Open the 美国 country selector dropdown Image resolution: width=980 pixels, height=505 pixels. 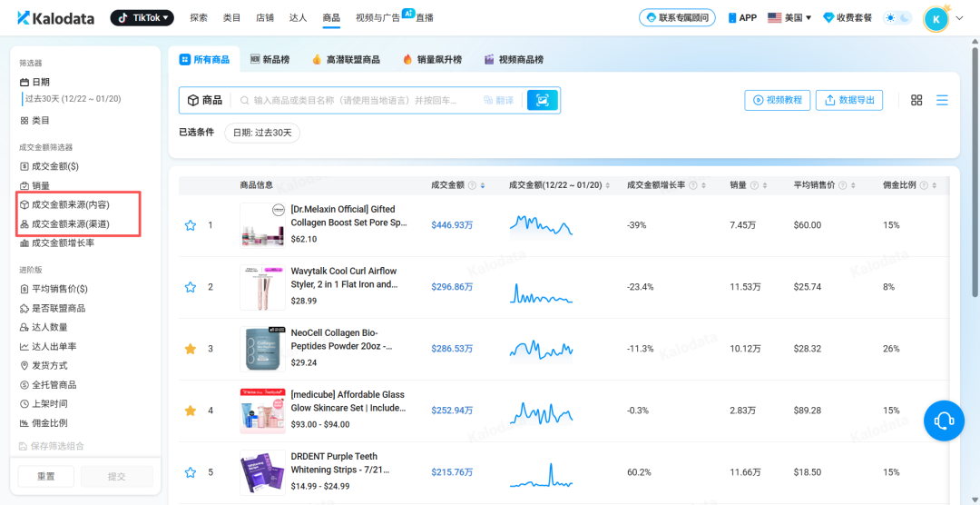pyautogui.click(x=789, y=18)
